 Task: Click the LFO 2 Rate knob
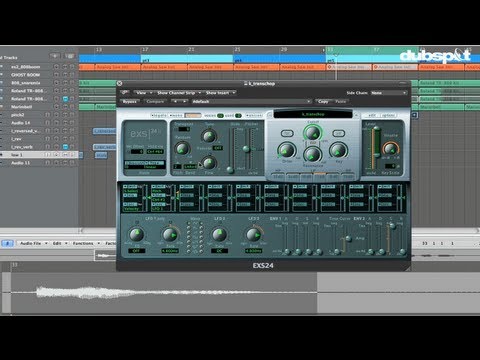point(219,234)
